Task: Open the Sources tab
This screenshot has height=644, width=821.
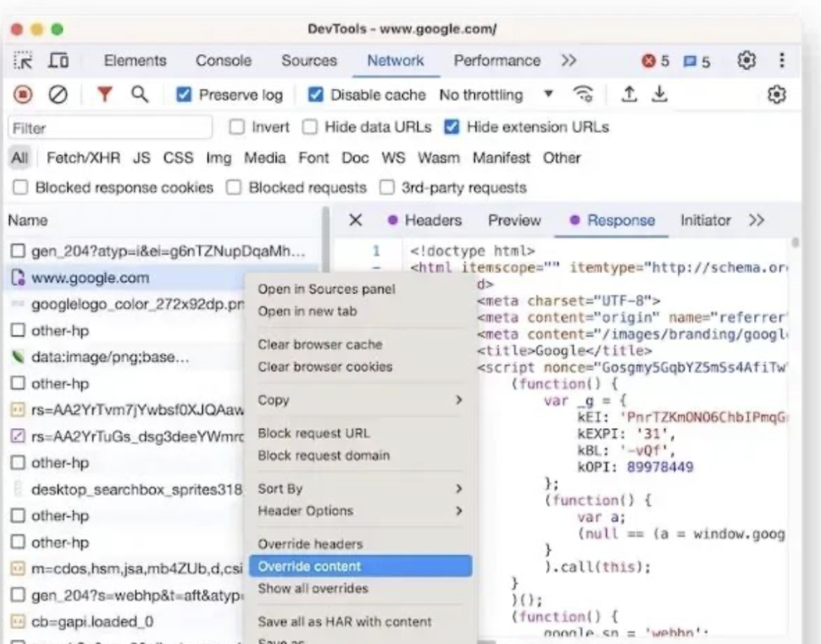Action: (x=309, y=61)
